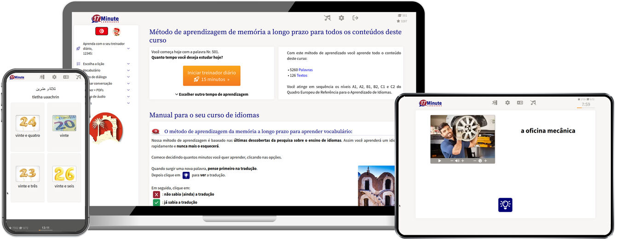The image size is (644, 245).
Task: Click the speed gauge icon on the tablet video bar
Action: (480, 161)
